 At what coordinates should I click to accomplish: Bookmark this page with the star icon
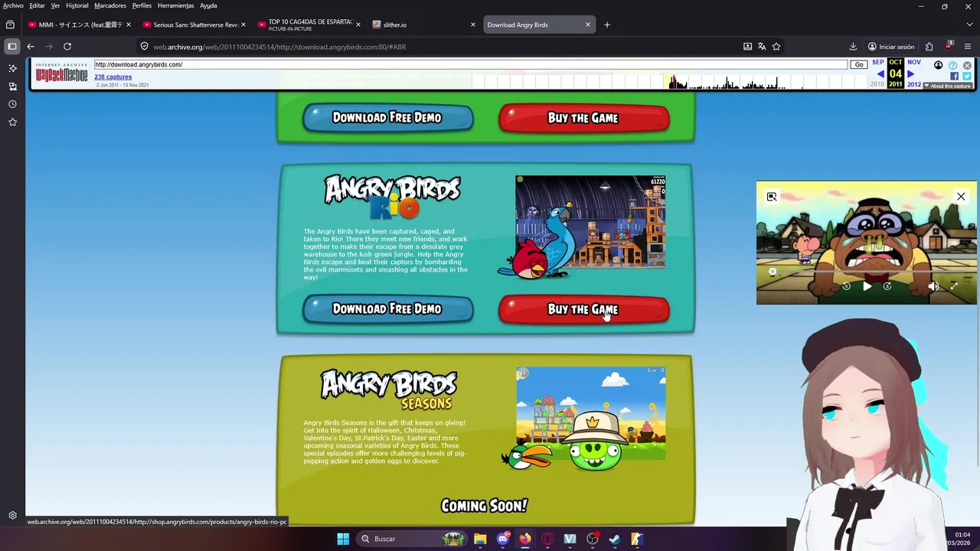[x=776, y=47]
